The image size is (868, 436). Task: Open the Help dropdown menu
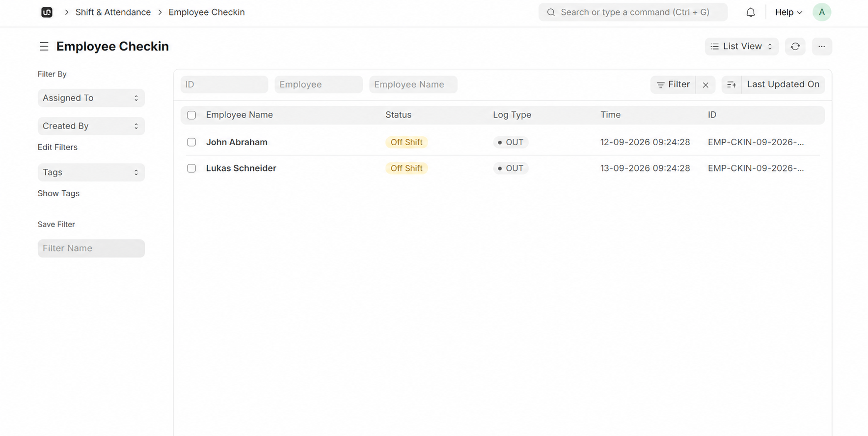click(788, 12)
